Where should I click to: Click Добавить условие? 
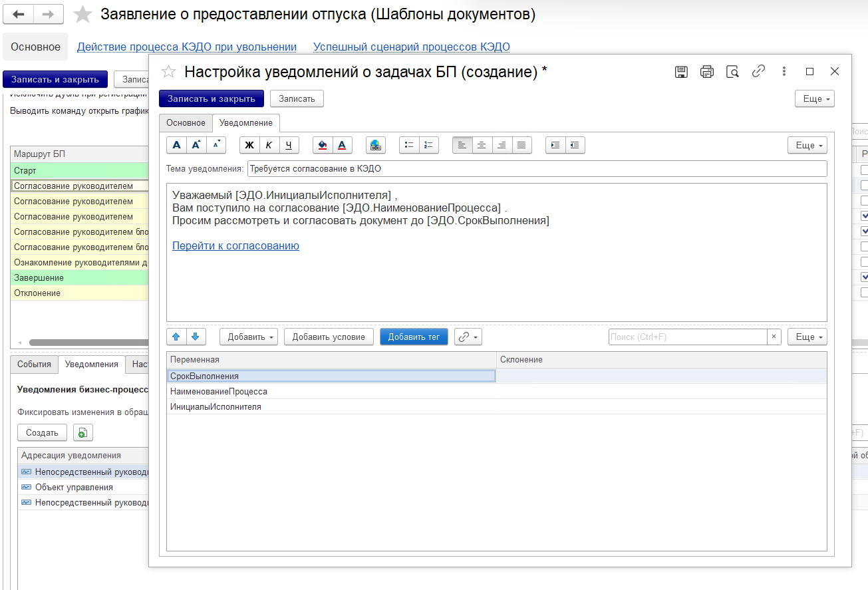[x=329, y=337]
